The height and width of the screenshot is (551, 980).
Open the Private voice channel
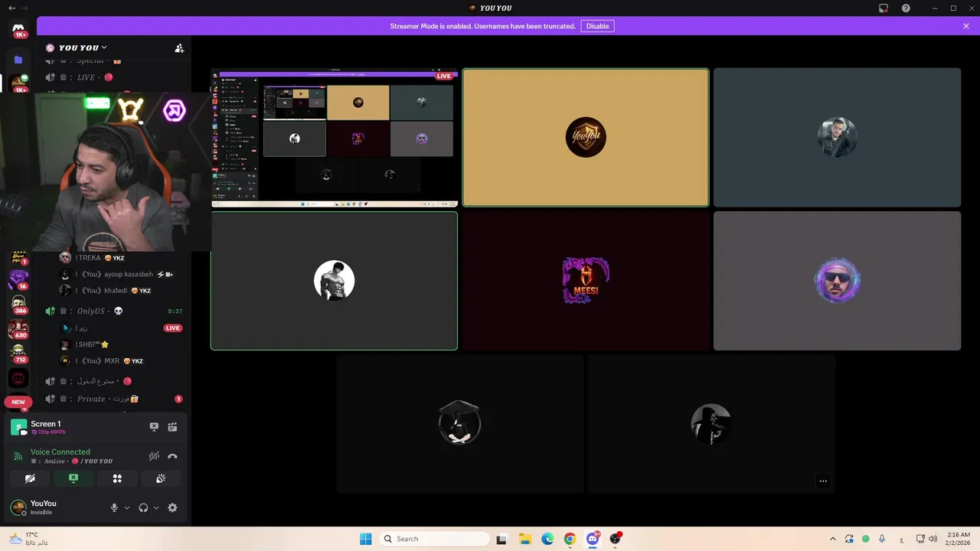[x=115, y=399]
